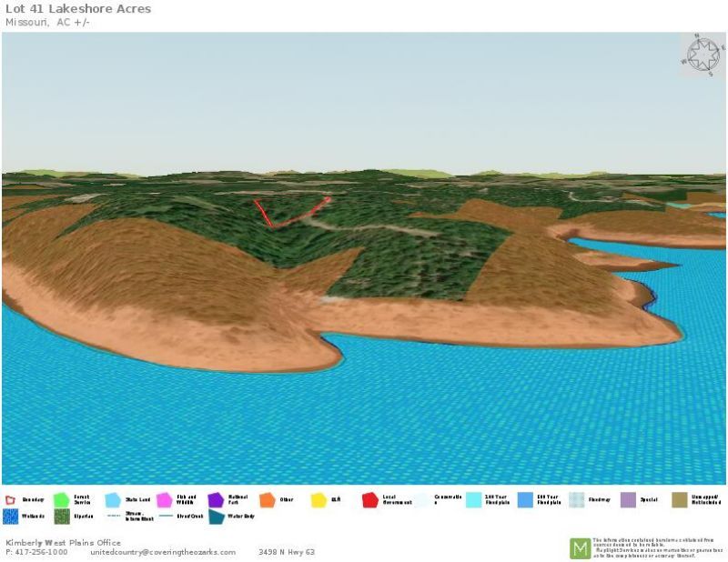Screen dimensions: 728x562
Task: Click the green Forest Service legend icon
Action: 61,500
